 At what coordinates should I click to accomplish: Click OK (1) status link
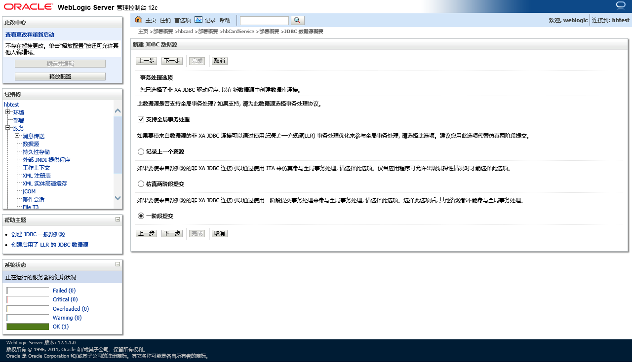[x=61, y=327]
